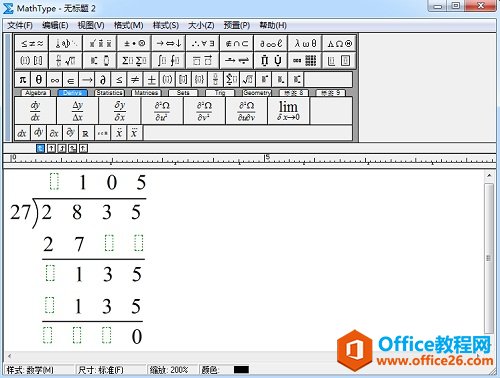The height and width of the screenshot is (378, 500).
Task: Open the 大小(Z) menu
Action: pos(201,25)
